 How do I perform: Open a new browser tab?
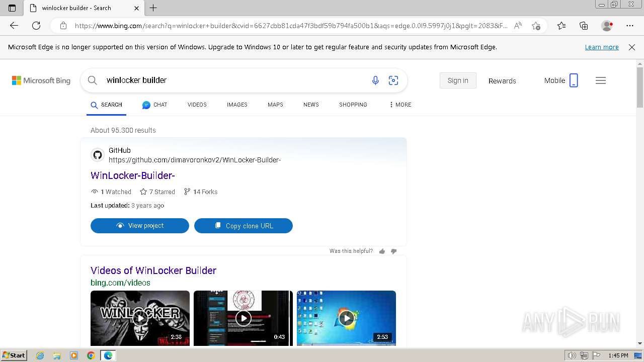[153, 8]
